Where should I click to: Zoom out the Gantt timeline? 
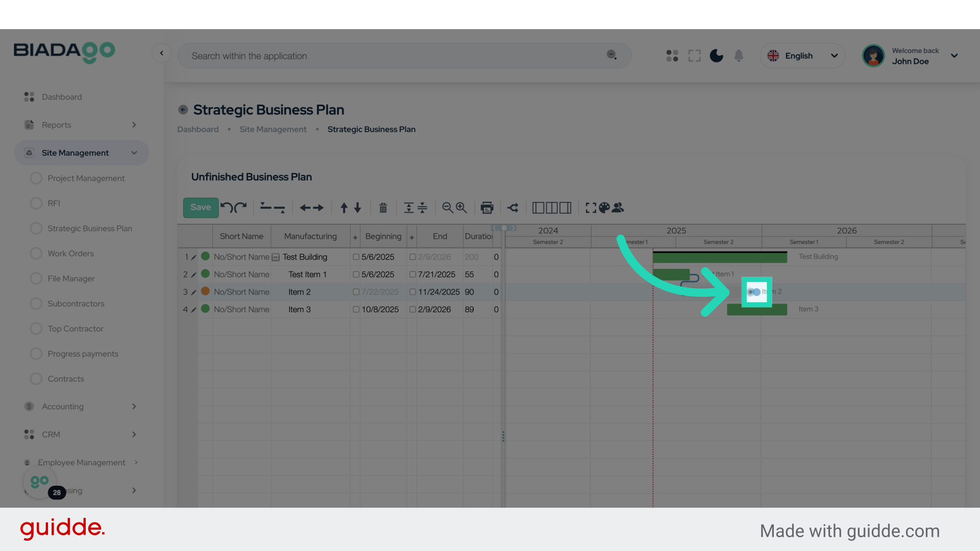pyautogui.click(x=447, y=208)
